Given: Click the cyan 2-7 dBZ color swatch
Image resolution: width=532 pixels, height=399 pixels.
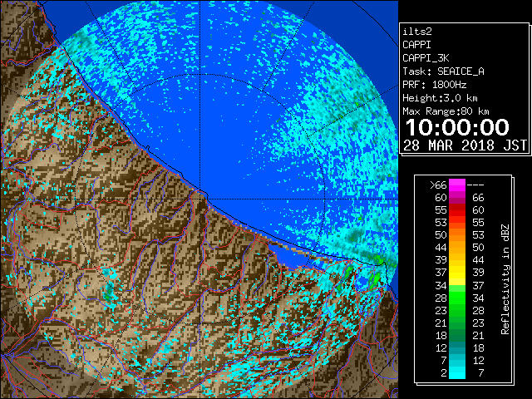Looking at the screenshot, I should [457, 372].
